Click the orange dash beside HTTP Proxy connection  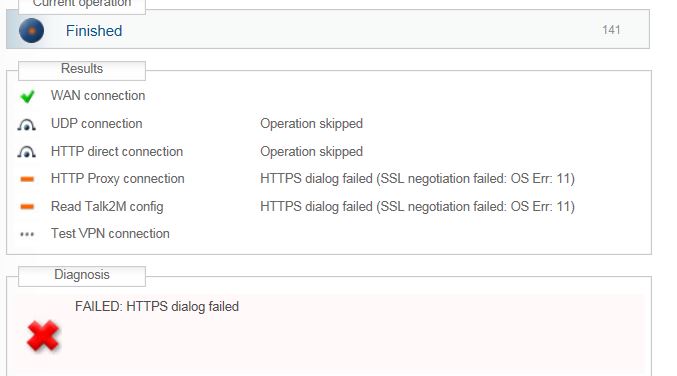(27, 179)
